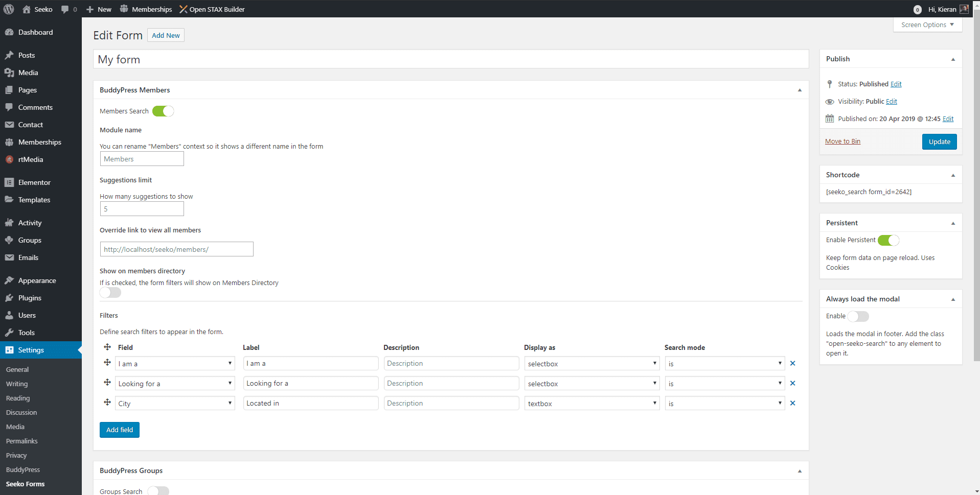980x495 pixels.
Task: Toggle the Groups Search switch
Action: pyautogui.click(x=158, y=491)
